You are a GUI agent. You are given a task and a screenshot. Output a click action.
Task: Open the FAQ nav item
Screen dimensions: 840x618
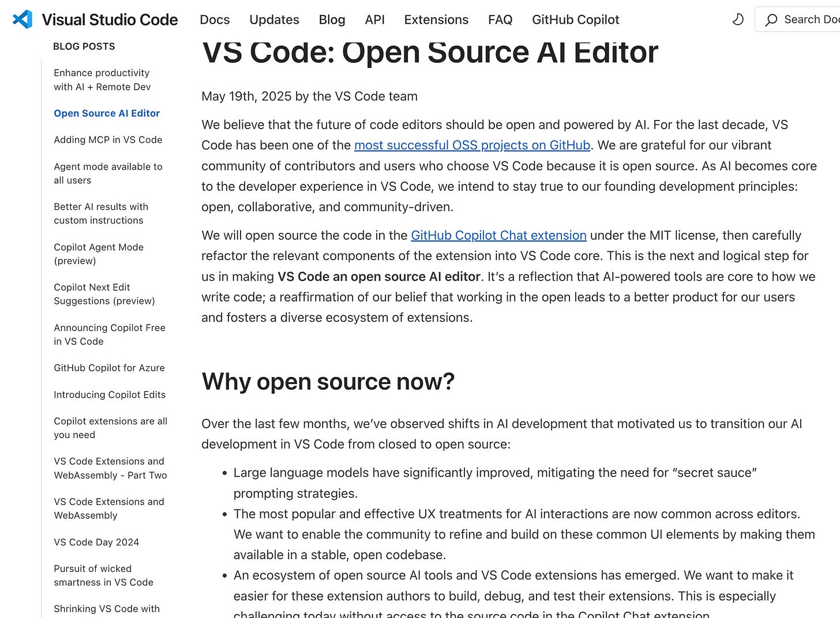[x=500, y=20]
